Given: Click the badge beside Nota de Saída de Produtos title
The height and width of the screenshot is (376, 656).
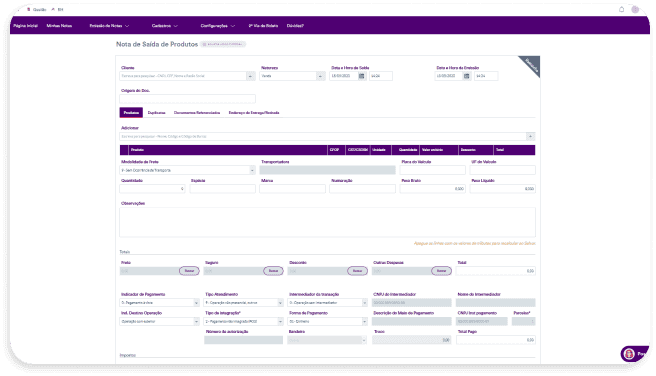Looking at the screenshot, I should pyautogui.click(x=223, y=44).
